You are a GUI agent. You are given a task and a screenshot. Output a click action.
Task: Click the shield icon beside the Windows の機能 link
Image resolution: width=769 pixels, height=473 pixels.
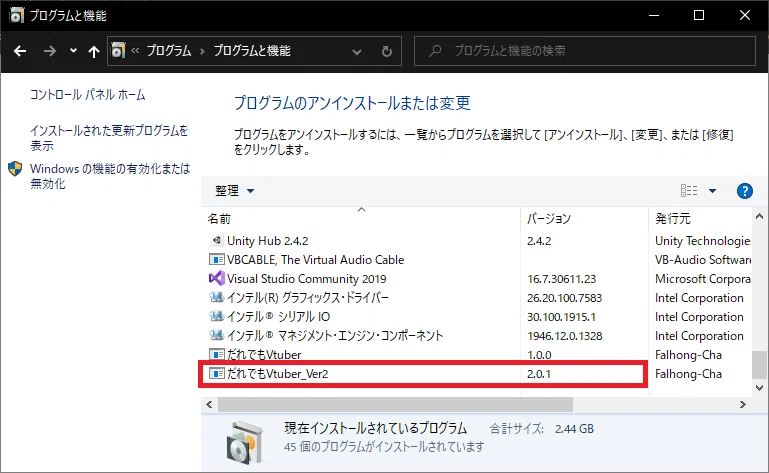tap(15, 169)
